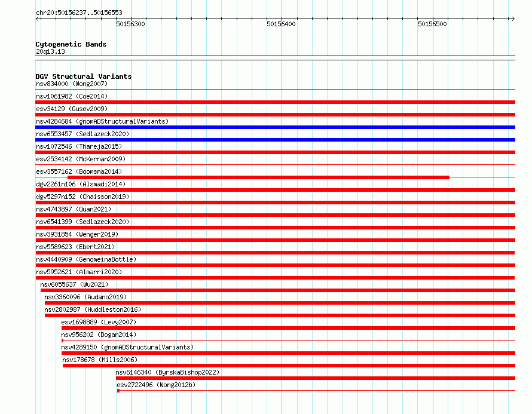Select the nsv6541399 (Sedlazeck2020) label
Screen dimensions: 532x414
point(82,222)
